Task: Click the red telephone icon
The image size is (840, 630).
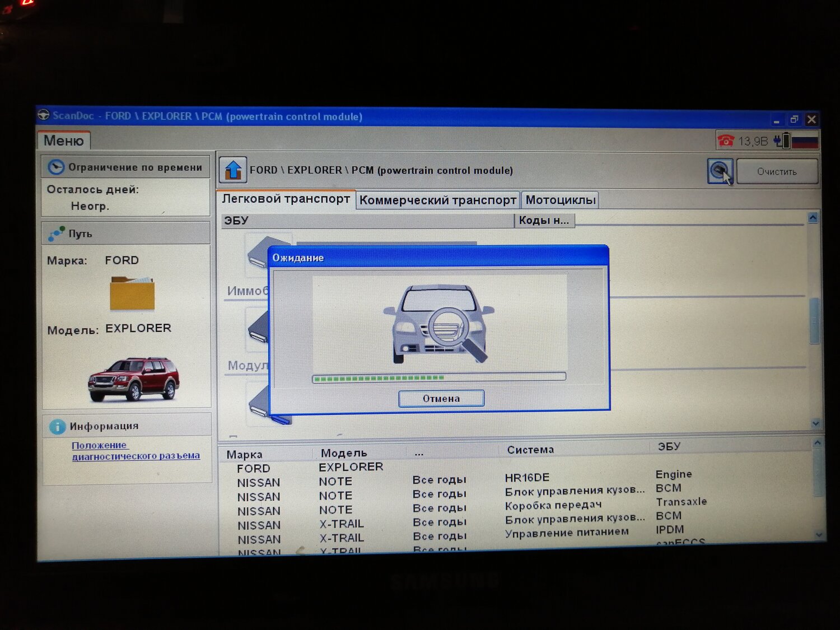Action: pos(726,140)
